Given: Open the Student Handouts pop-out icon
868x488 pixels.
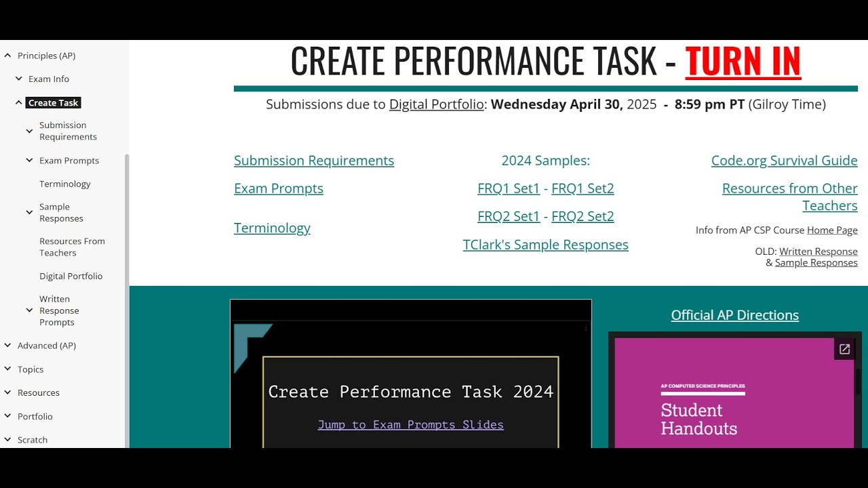Looking at the screenshot, I should pyautogui.click(x=844, y=349).
